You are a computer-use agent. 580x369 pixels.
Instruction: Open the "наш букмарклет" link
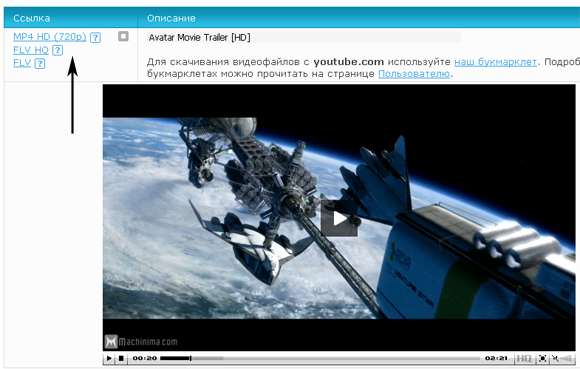[x=495, y=62]
